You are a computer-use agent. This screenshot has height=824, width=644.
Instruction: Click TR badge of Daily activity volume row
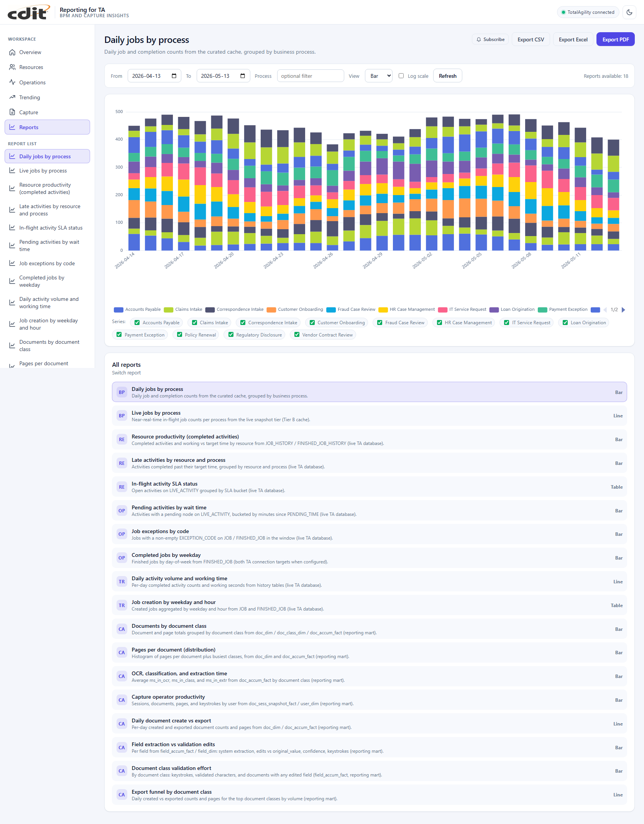[x=122, y=582]
